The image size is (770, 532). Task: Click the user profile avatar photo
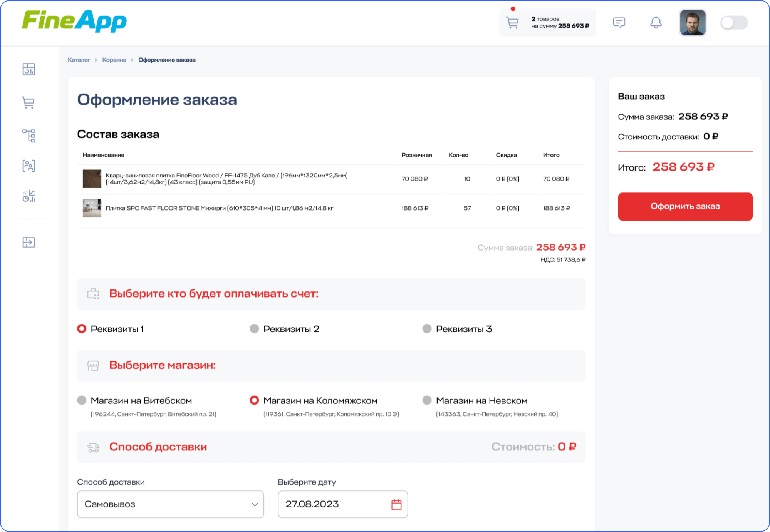coord(693,23)
